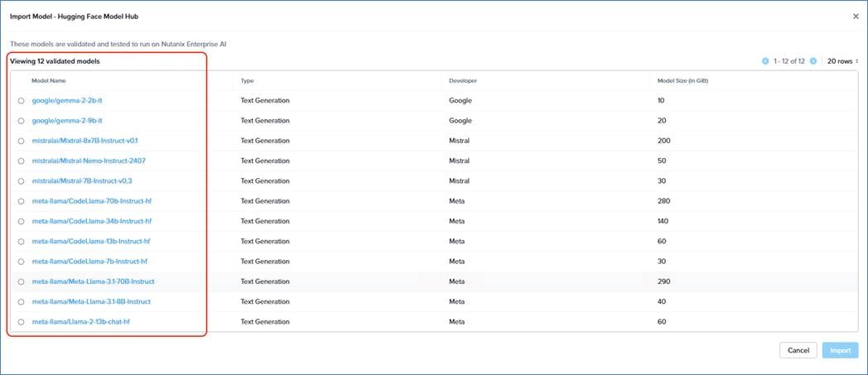Click the 1 - 12 of 12 pagination text
Viewport: 868px width, 375px height.
click(788, 61)
